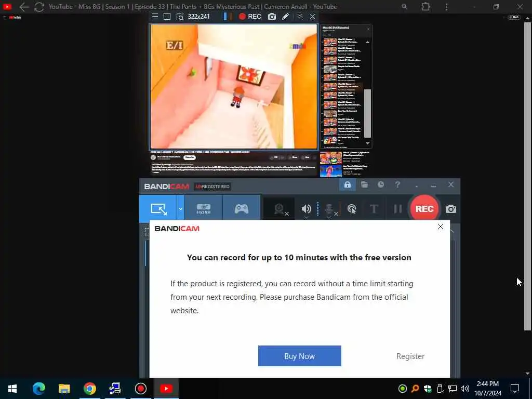
Task: Toggle the webcam overlay in Bandicam
Action: 280,209
